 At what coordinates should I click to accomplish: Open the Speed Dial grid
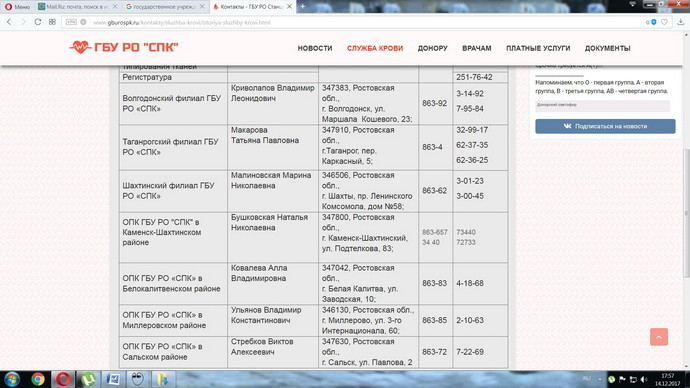(52, 22)
